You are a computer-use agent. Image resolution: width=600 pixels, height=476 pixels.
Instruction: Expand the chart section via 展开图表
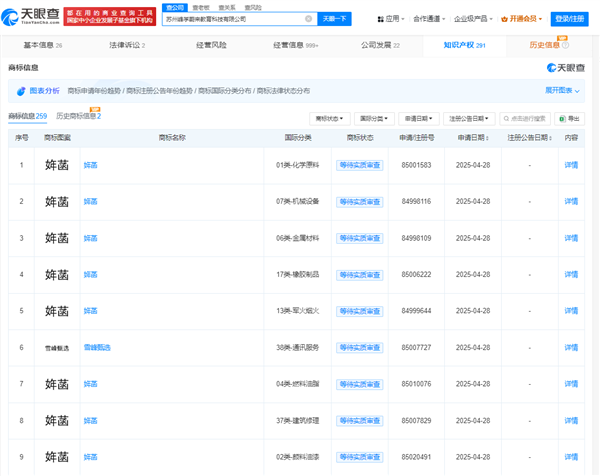[x=563, y=90]
